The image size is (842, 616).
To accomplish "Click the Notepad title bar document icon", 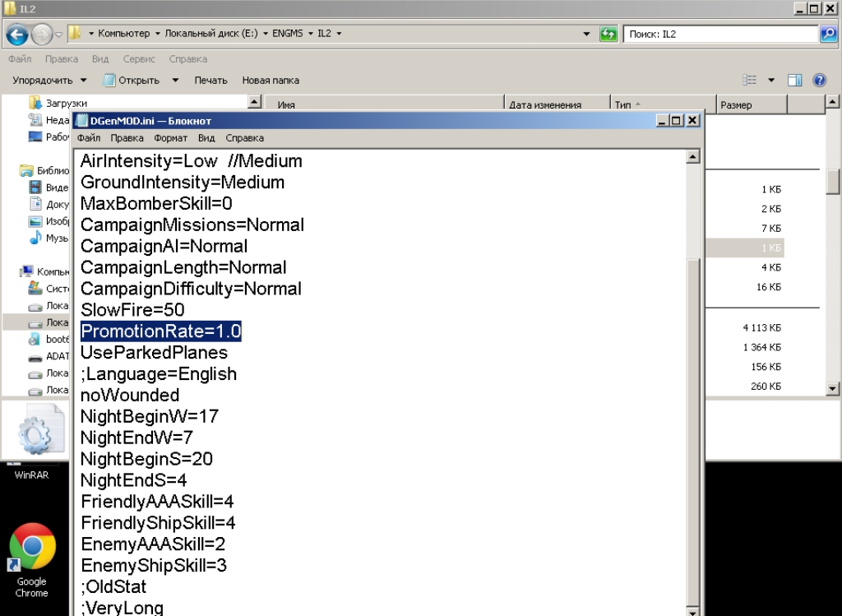I will point(81,120).
